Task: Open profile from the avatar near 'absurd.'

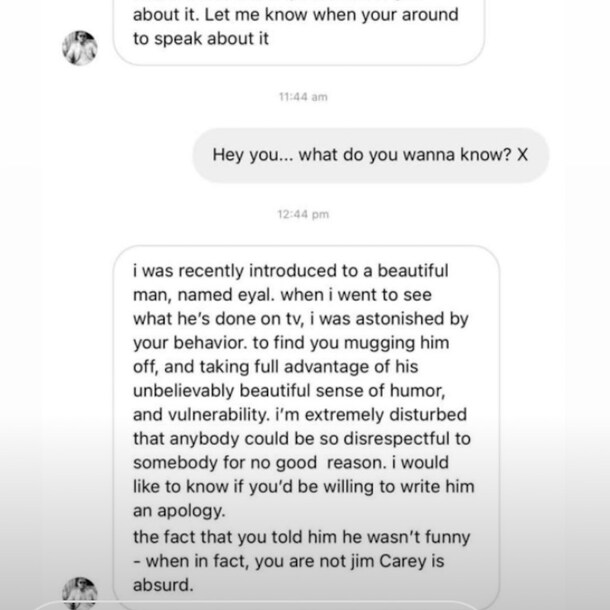Action: click(x=79, y=592)
